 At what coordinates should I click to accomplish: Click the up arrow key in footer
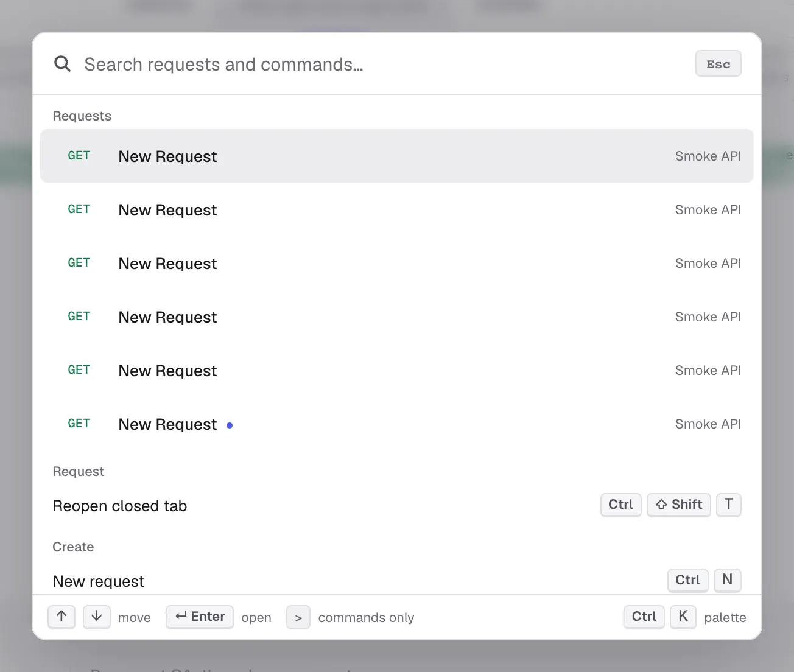point(61,617)
